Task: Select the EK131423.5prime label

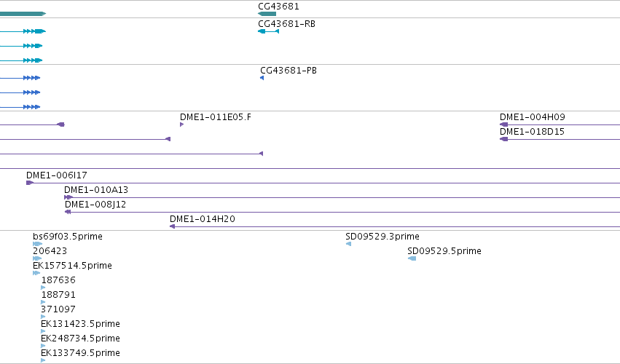Action: click(80, 324)
